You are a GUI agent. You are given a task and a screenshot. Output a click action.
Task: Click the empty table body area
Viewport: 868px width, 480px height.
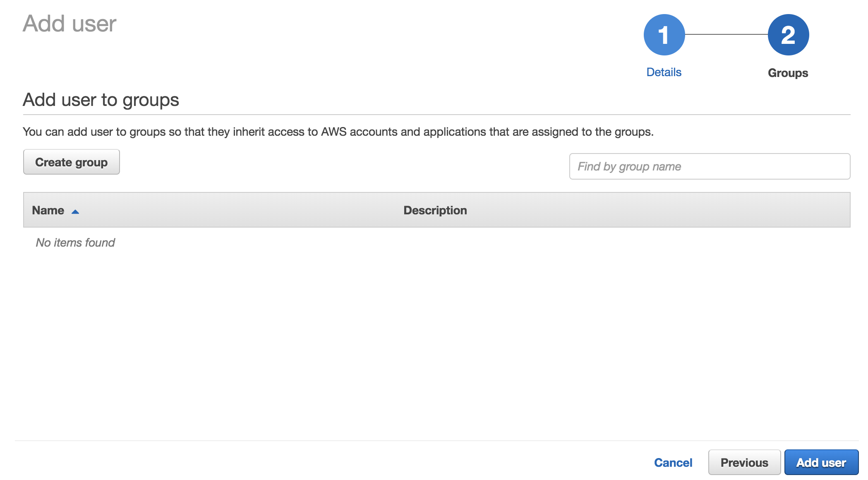(434, 331)
